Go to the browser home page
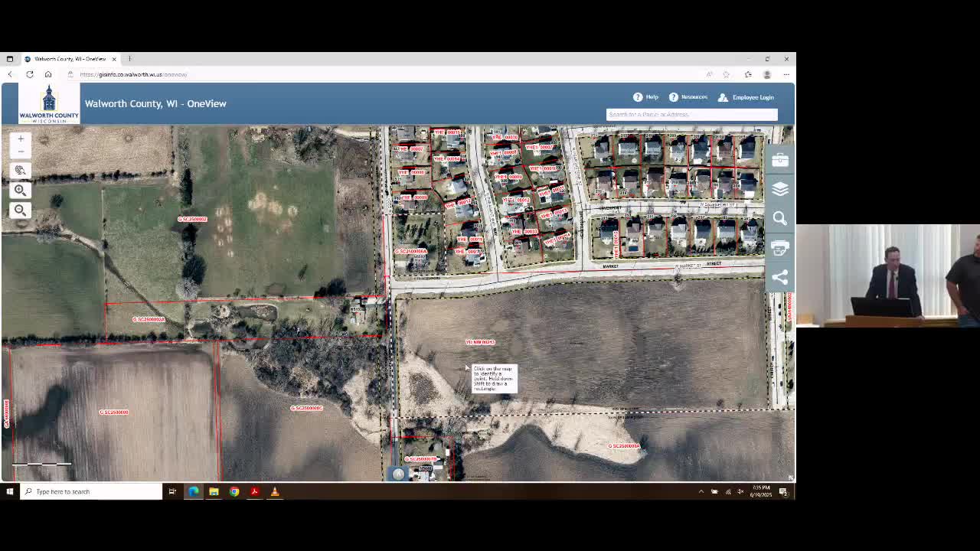 pos(47,74)
